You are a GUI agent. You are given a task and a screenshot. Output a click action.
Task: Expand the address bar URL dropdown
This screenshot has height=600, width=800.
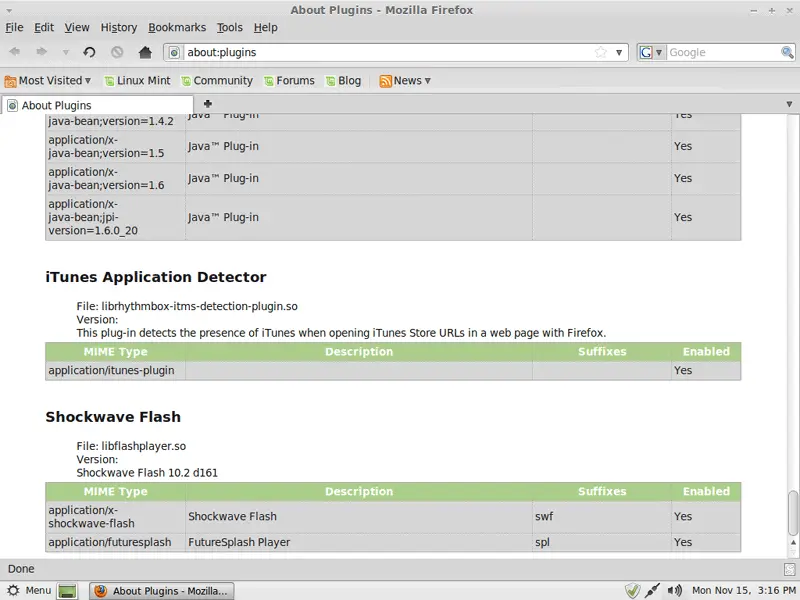(619, 52)
